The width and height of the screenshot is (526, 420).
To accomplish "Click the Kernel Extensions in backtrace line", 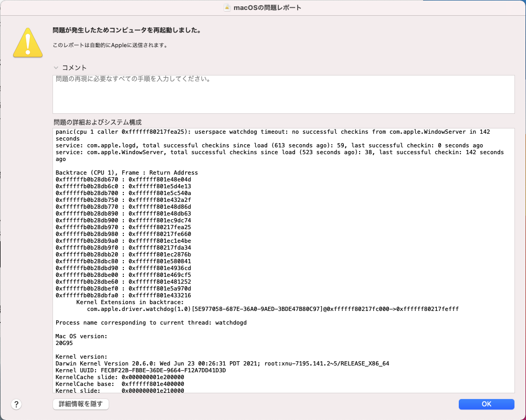I will (130, 302).
